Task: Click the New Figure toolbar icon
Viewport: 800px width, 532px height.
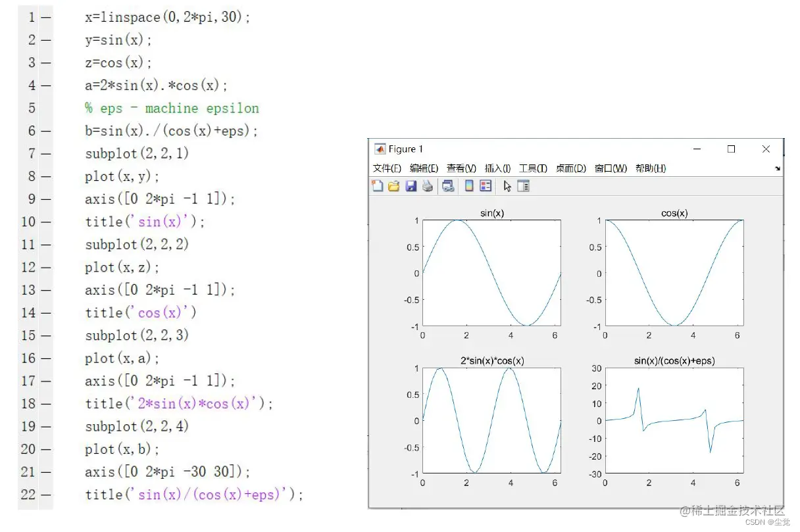Action: [378, 186]
